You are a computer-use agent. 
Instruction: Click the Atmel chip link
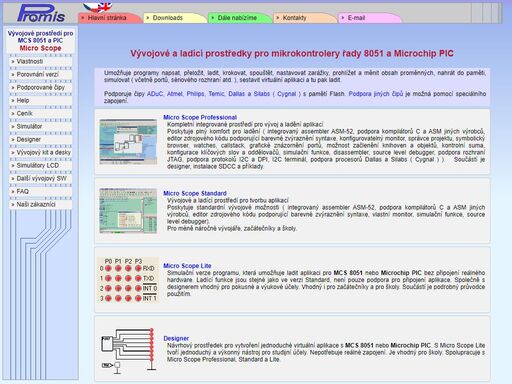[x=175, y=94]
